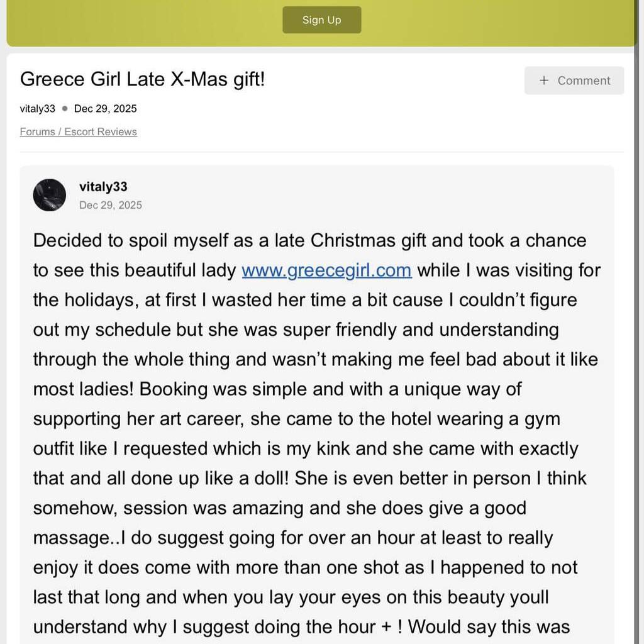This screenshot has width=644, height=644.
Task: Click empty post header area right of username
Action: coord(377,195)
